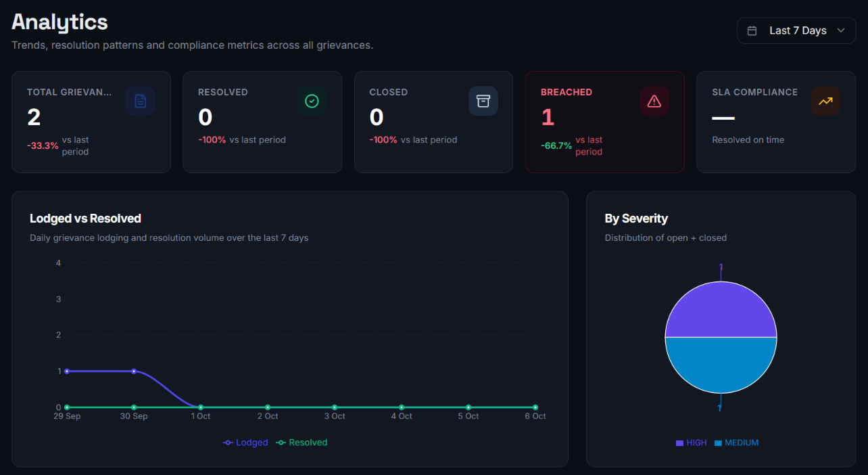Click the blue MEDIUM pie slice

pos(721,365)
